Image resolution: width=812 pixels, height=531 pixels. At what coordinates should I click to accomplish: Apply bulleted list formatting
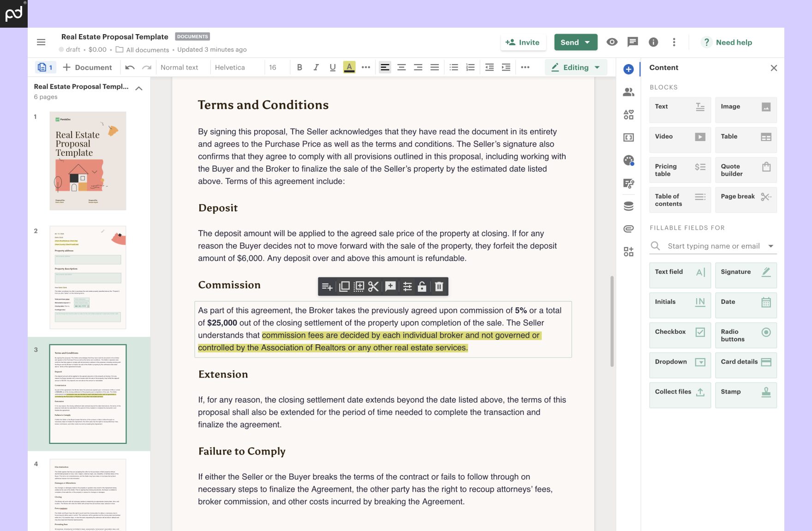pyautogui.click(x=454, y=67)
